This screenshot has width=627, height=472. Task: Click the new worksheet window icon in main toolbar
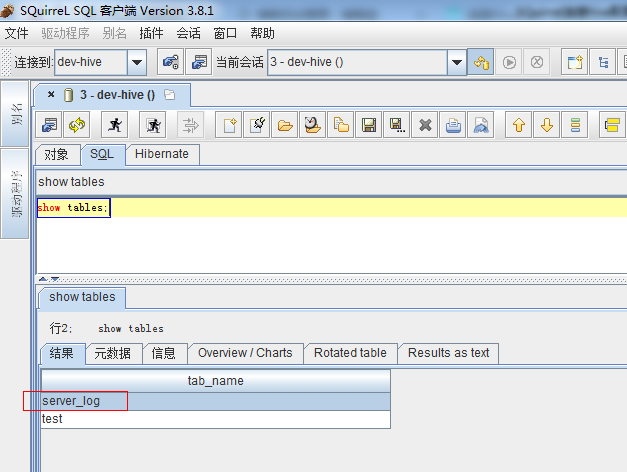click(x=575, y=62)
